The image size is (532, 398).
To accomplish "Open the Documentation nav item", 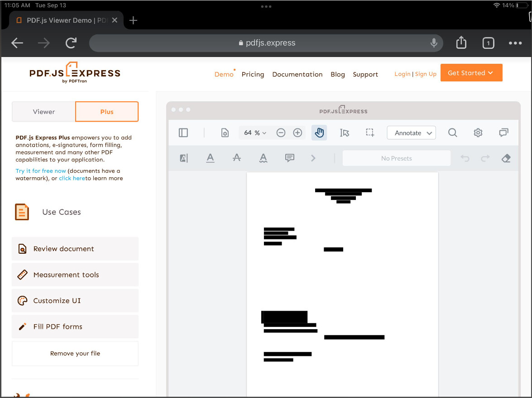I will click(297, 74).
